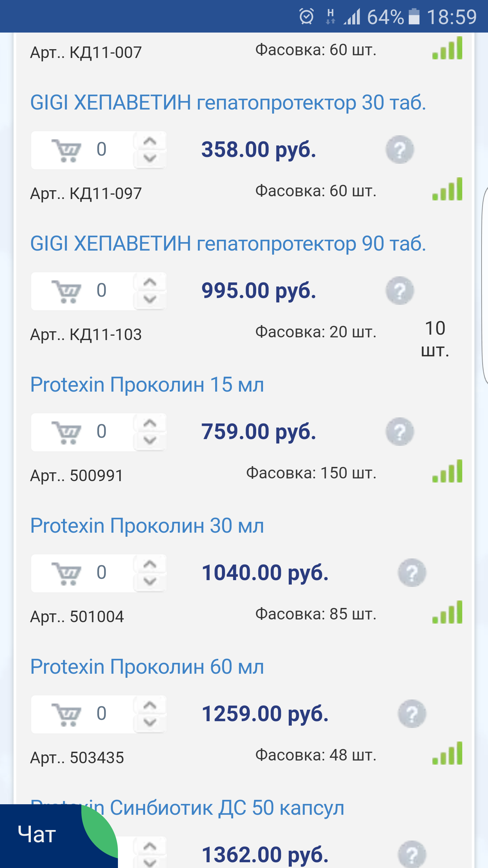Click cart icon for ХЕПАВЕТИН 30 таб.

tap(67, 150)
